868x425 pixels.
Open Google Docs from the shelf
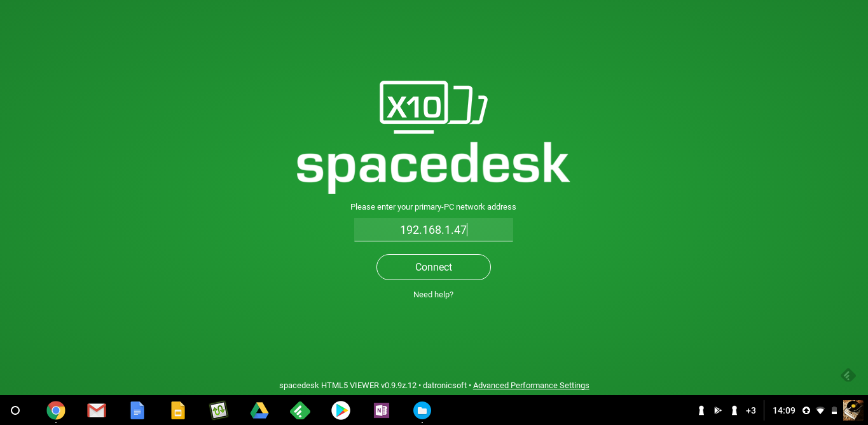[x=137, y=410]
